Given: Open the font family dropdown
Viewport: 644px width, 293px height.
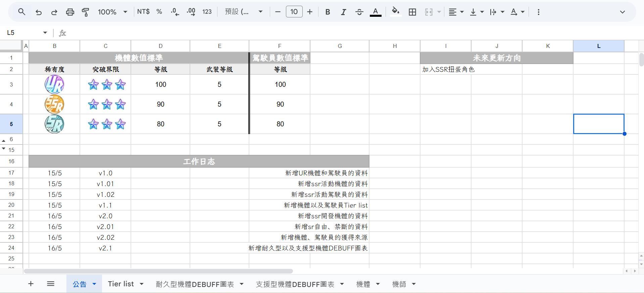Looking at the screenshot, I should tap(244, 12).
